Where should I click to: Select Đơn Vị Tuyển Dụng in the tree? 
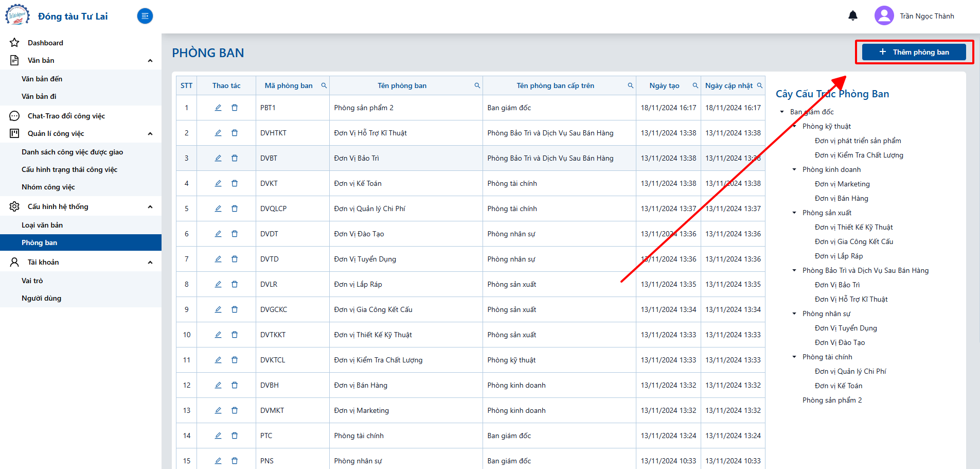click(x=846, y=328)
